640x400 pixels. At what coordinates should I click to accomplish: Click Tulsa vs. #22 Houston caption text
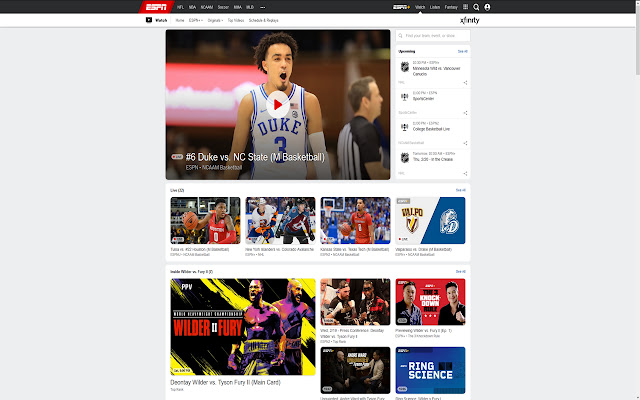(200, 249)
